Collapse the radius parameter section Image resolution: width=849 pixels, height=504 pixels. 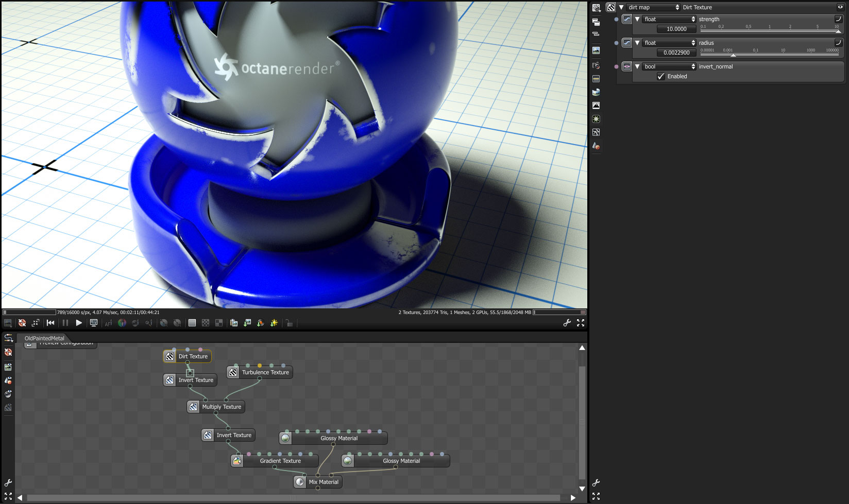pyautogui.click(x=637, y=43)
